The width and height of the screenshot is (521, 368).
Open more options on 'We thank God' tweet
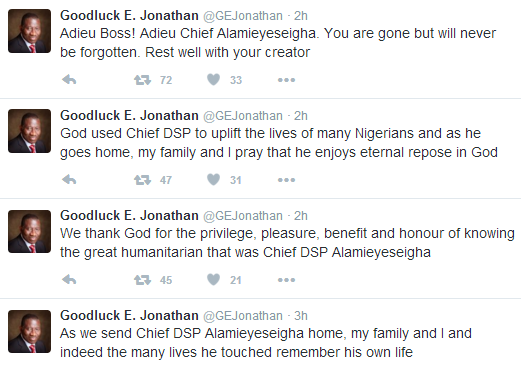tap(286, 280)
